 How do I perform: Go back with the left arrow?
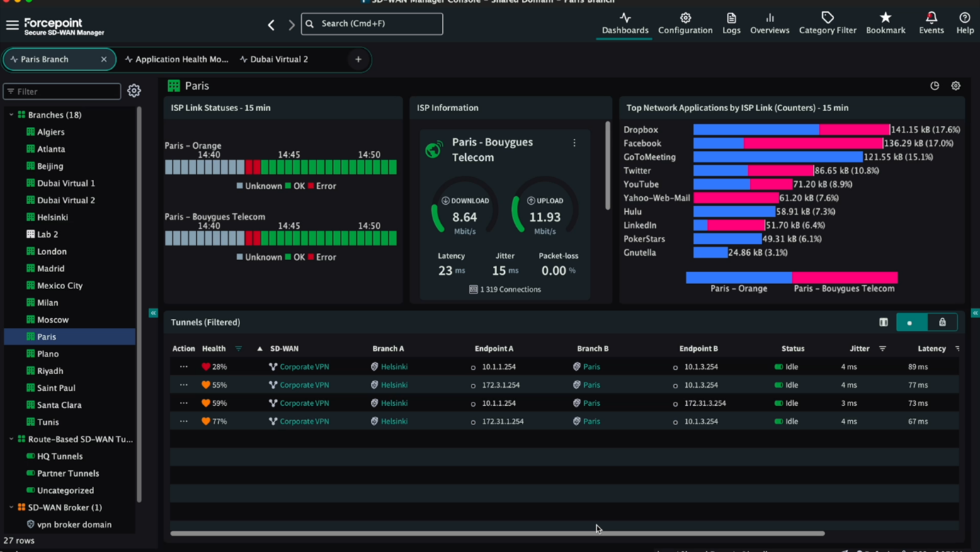tap(271, 25)
